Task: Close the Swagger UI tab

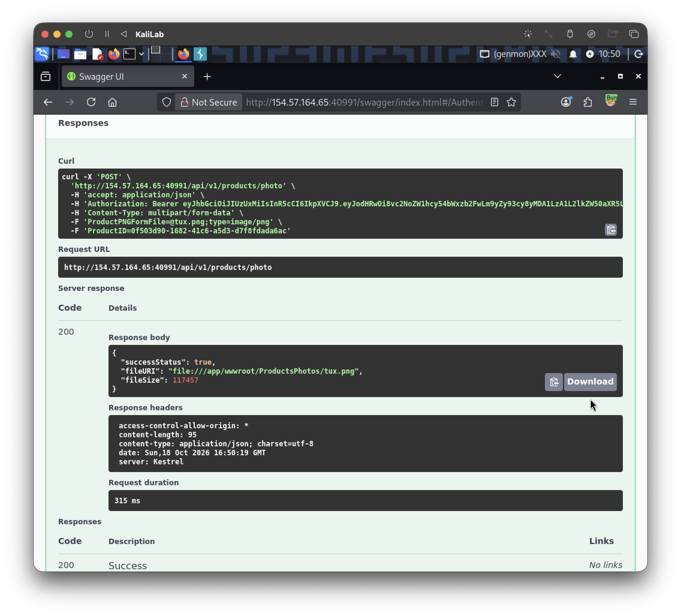Action: tap(184, 76)
